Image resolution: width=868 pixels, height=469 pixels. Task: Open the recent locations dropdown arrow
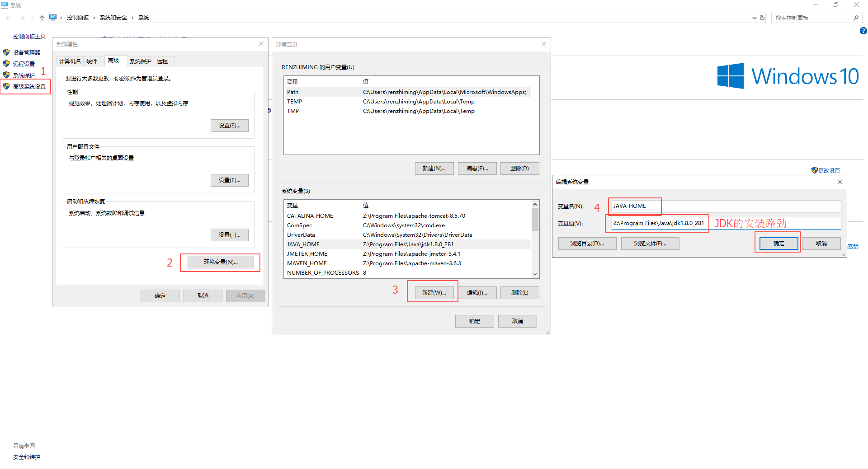click(33, 18)
